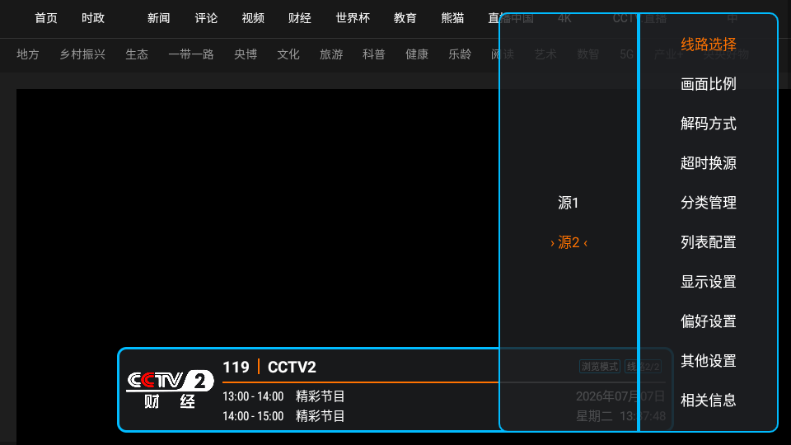Open the 地方 sub-navigation link
The width and height of the screenshot is (791, 445).
(x=28, y=54)
